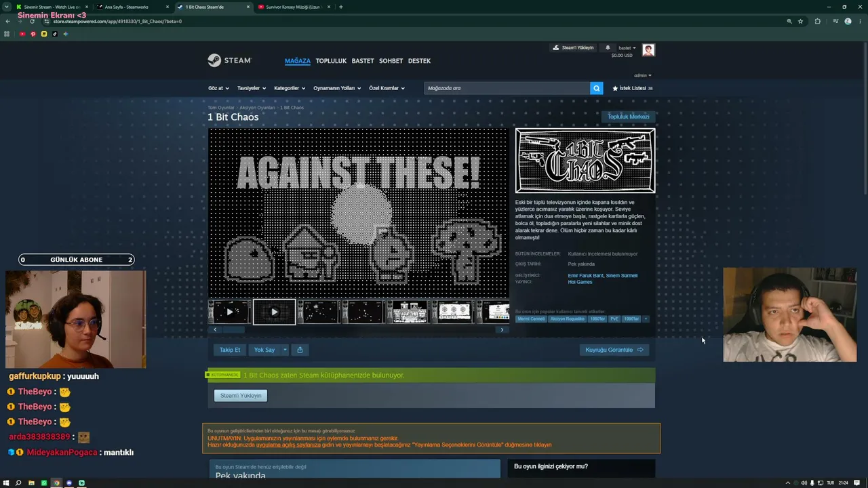Image resolution: width=868 pixels, height=488 pixels.
Task: Open the TOPLULUK menu
Action: click(x=331, y=61)
